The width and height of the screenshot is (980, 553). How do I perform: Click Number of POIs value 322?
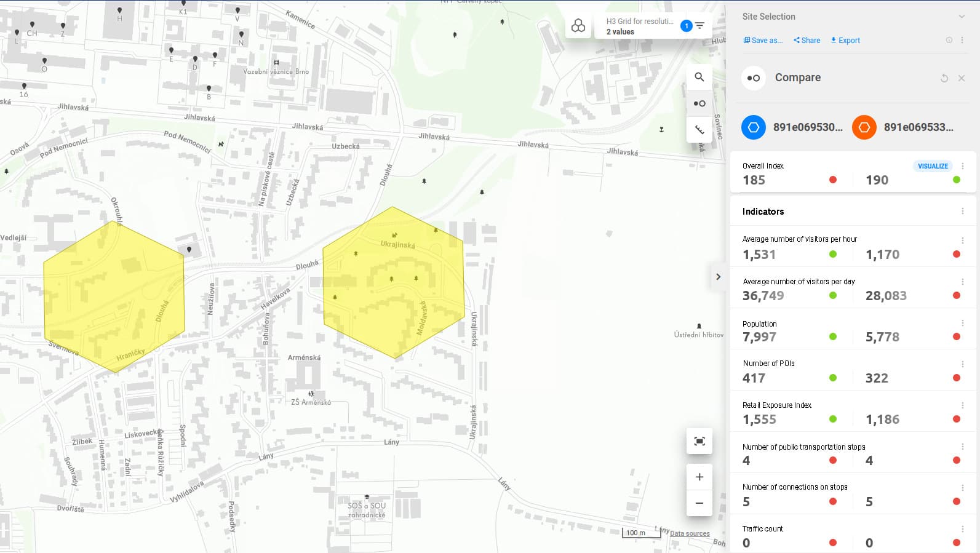[877, 378]
